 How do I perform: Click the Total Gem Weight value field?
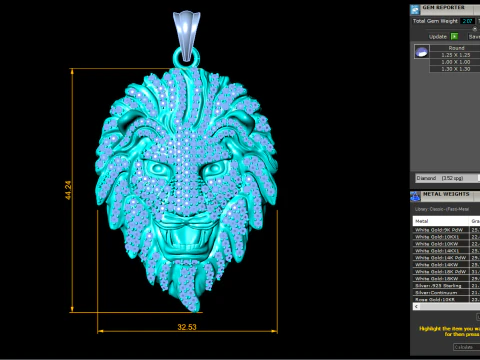tap(467, 21)
